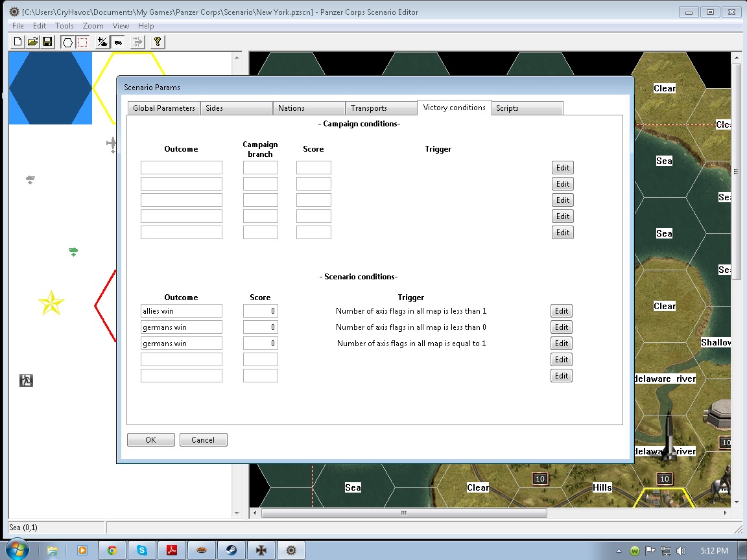This screenshot has width=747, height=560.
Task: Open the Tools menu
Action: 64,26
